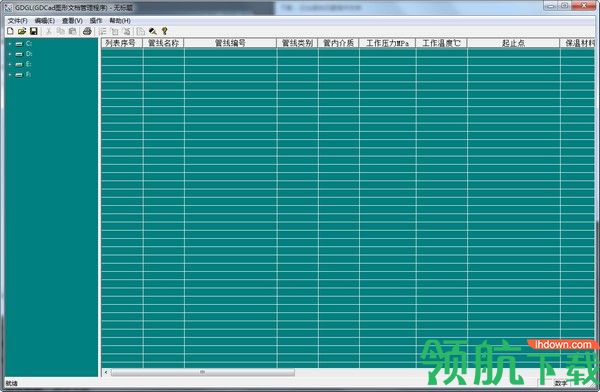
Task: Select the E: label in tree
Action: point(29,64)
